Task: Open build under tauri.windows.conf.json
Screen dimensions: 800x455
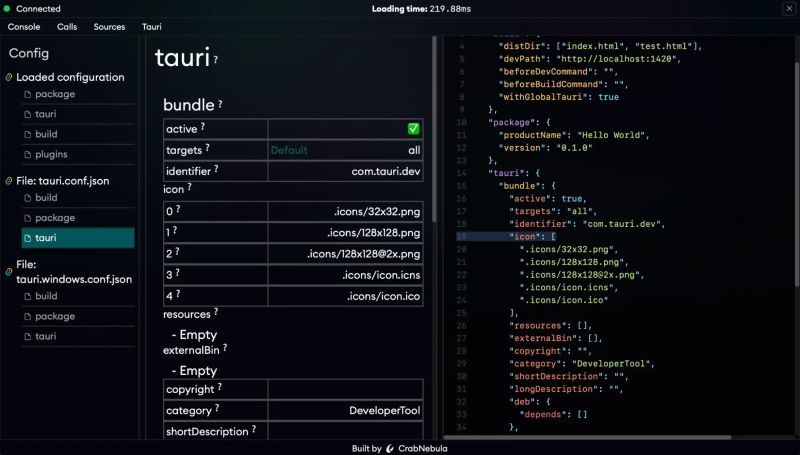Action: coord(46,296)
